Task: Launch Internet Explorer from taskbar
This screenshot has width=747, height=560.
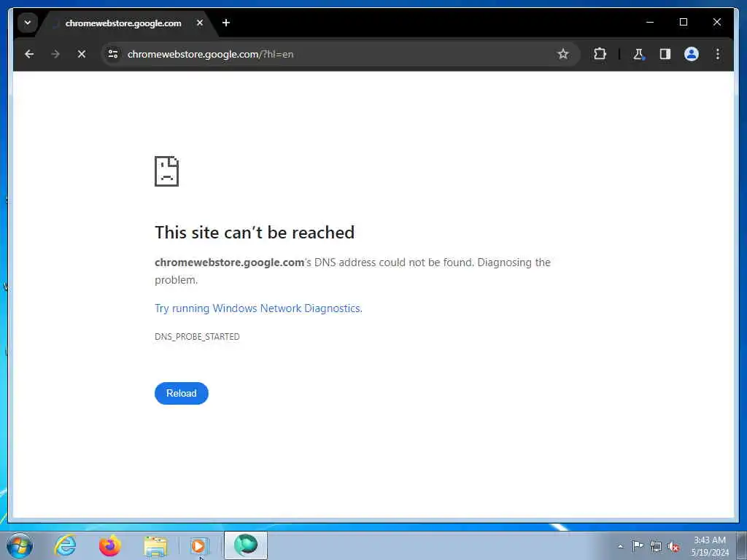Action: pyautogui.click(x=65, y=545)
